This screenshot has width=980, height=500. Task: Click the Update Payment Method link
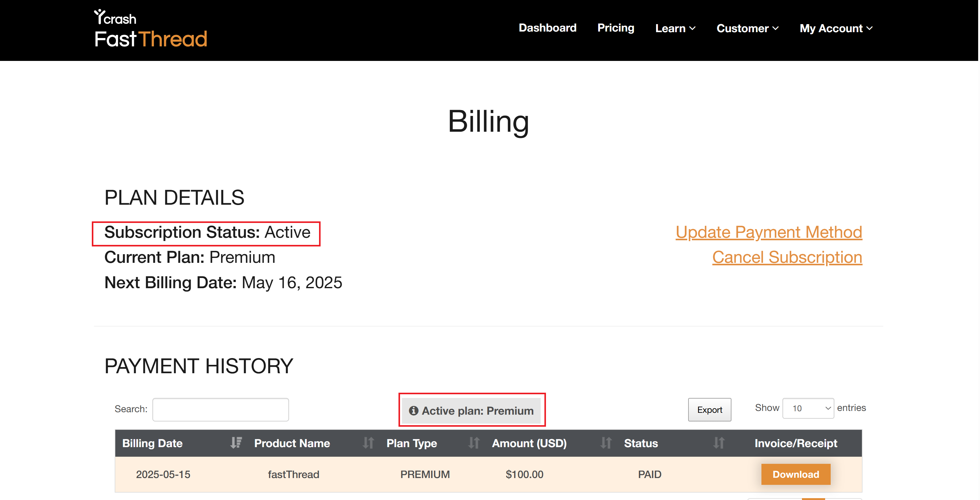(769, 232)
